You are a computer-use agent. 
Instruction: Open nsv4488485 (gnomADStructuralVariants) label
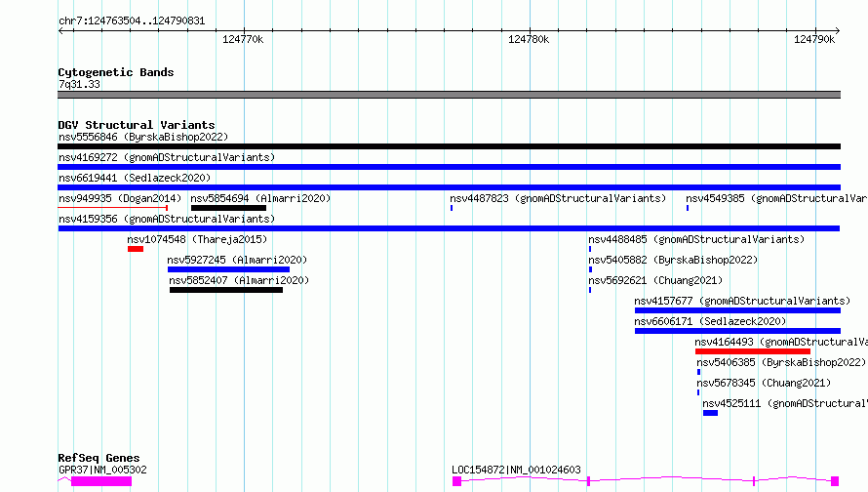[696, 239]
